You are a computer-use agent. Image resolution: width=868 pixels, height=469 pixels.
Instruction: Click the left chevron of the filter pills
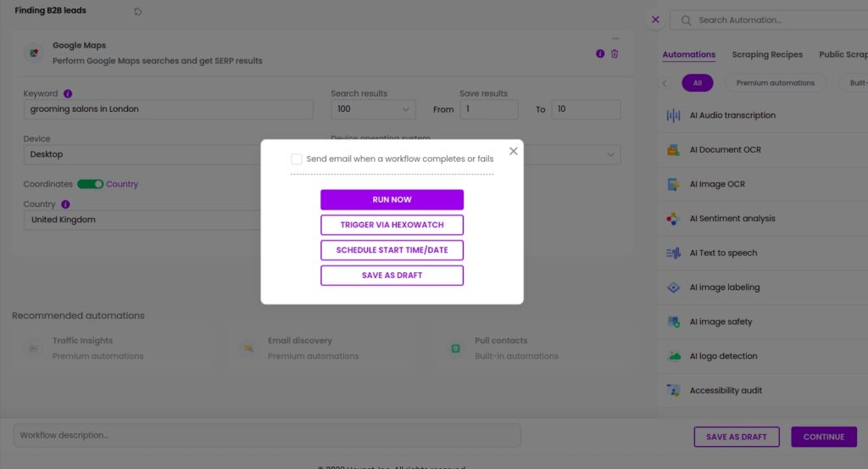[x=665, y=83]
